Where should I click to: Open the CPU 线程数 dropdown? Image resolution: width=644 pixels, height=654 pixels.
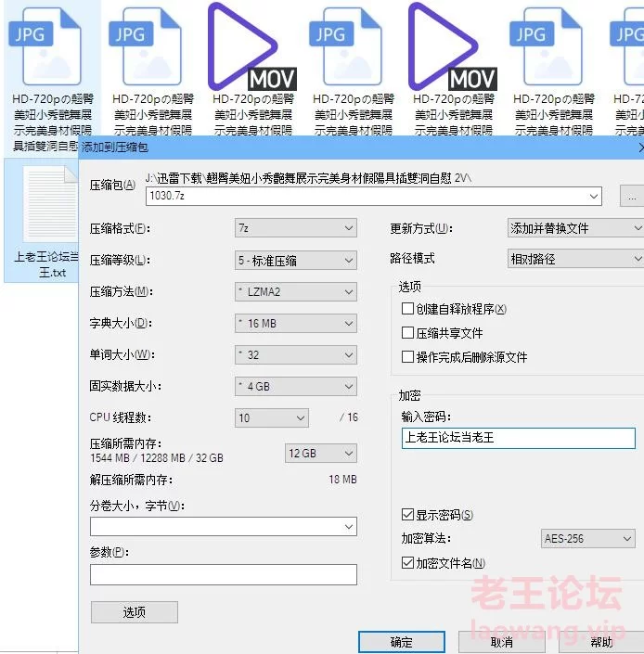(272, 418)
